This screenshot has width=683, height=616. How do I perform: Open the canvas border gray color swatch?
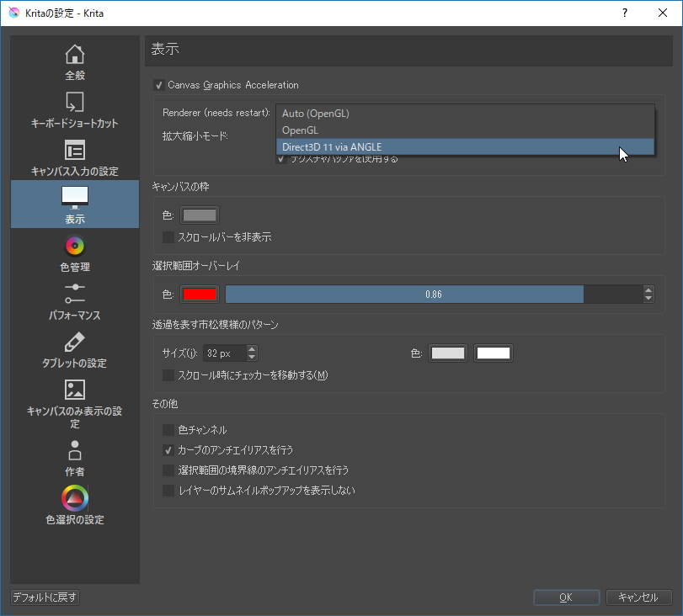coord(200,215)
